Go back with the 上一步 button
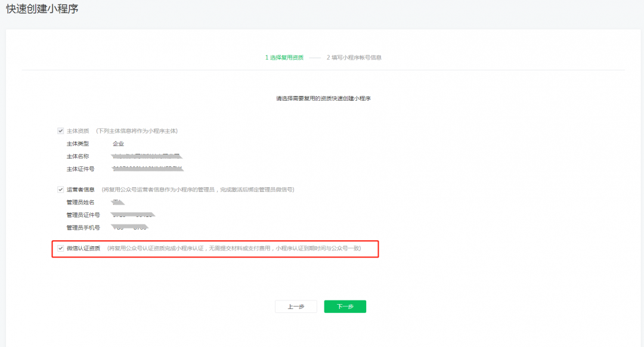This screenshot has width=644, height=347. (x=296, y=306)
